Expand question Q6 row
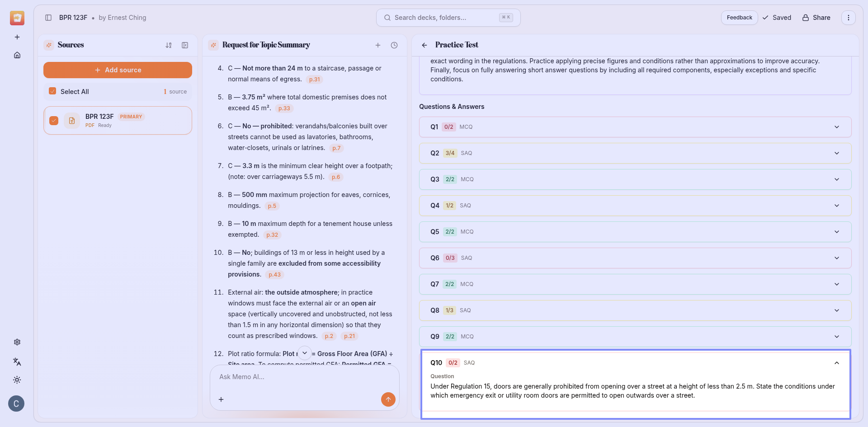Screen dimensions: 868x427 pos(635,258)
